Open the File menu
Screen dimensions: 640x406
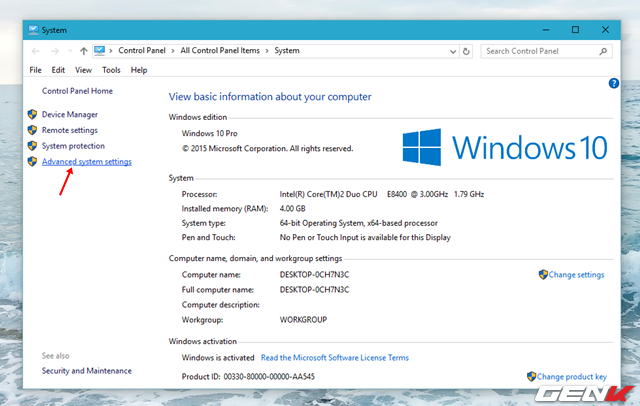[x=36, y=70]
